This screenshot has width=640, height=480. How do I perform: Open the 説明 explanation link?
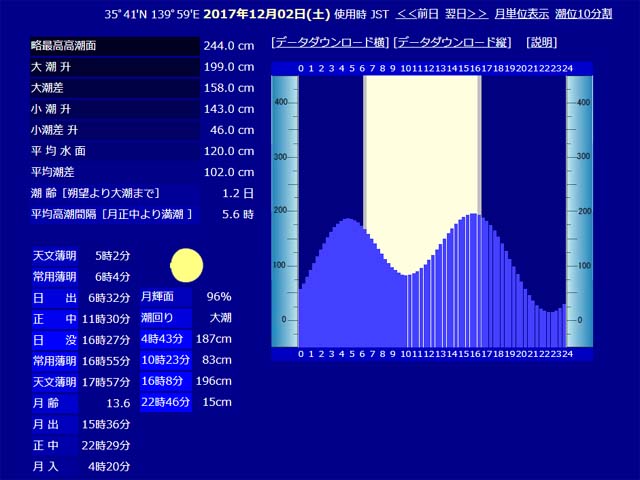click(542, 42)
